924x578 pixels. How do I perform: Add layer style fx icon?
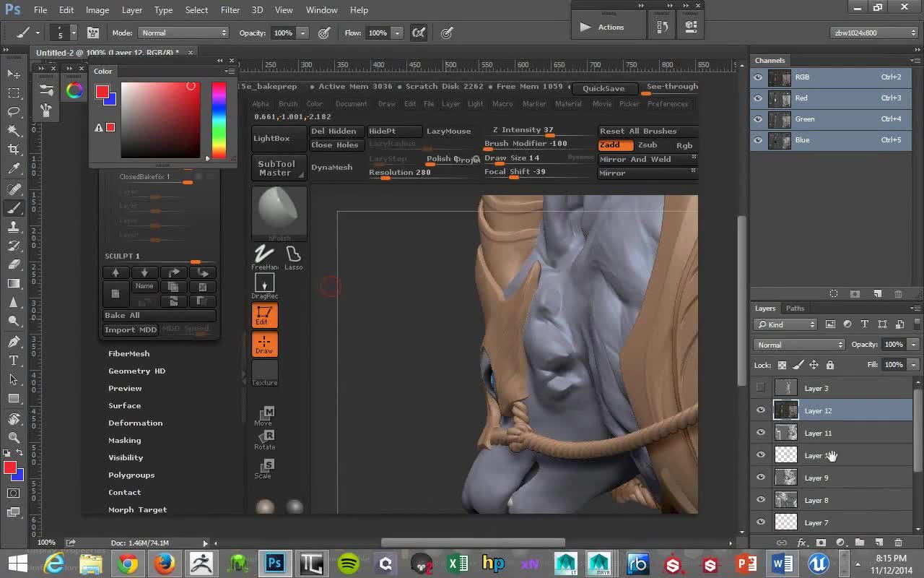coord(801,542)
